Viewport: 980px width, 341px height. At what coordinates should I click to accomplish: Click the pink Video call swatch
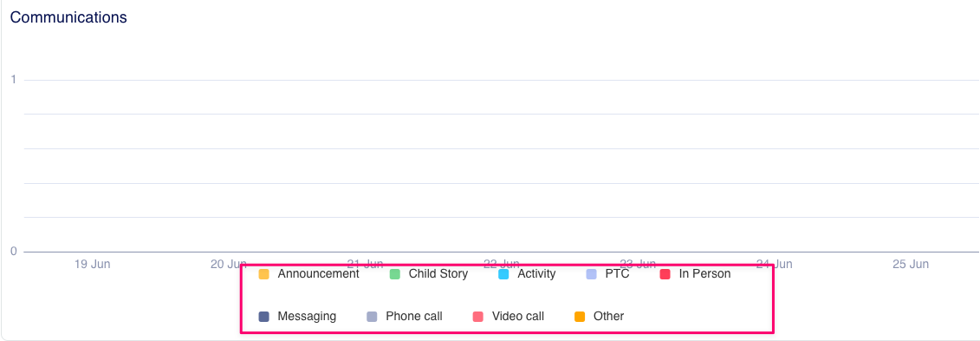(x=478, y=317)
